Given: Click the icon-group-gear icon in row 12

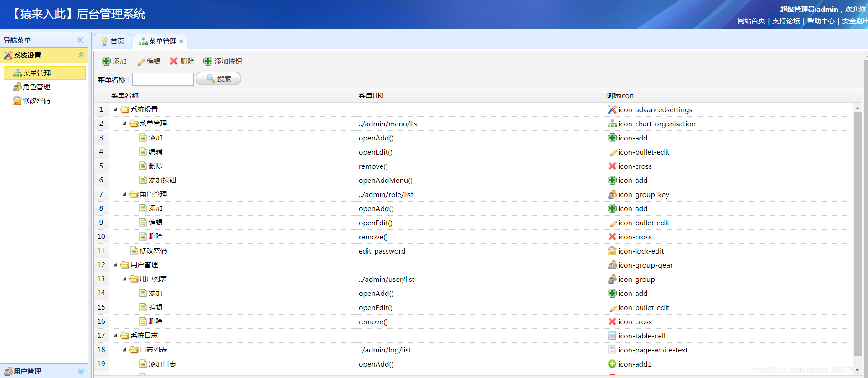Looking at the screenshot, I should coord(612,265).
